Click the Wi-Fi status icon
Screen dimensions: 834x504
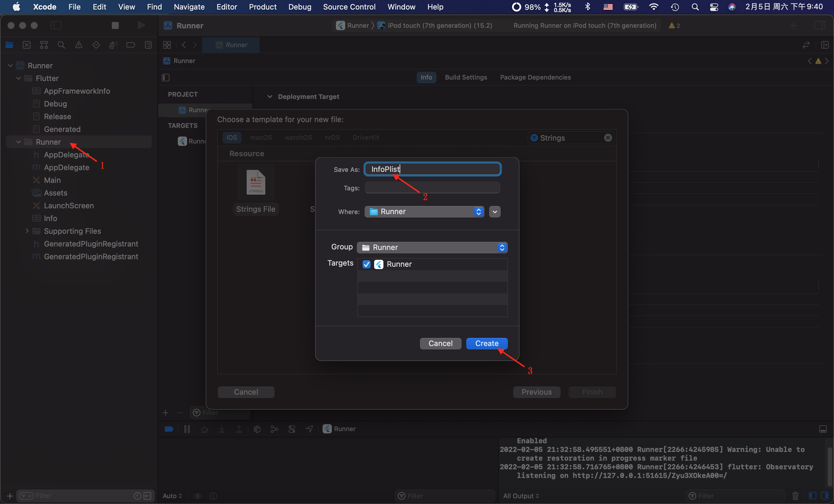[x=654, y=7]
